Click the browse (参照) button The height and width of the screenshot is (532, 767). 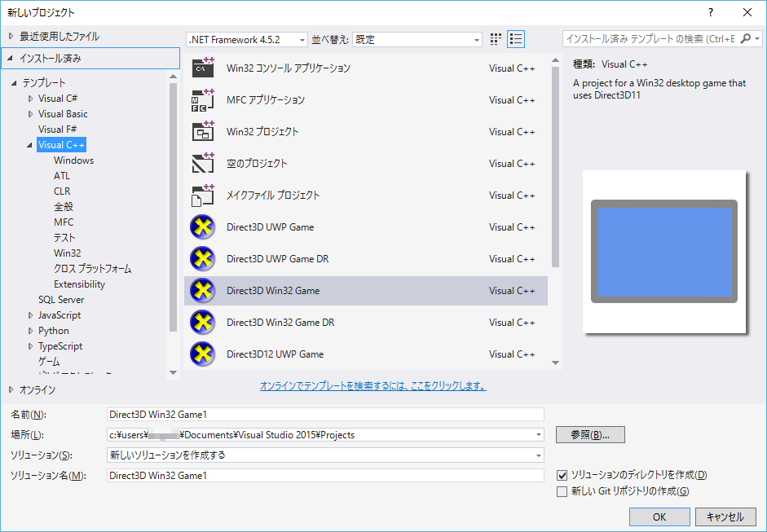tap(590, 435)
